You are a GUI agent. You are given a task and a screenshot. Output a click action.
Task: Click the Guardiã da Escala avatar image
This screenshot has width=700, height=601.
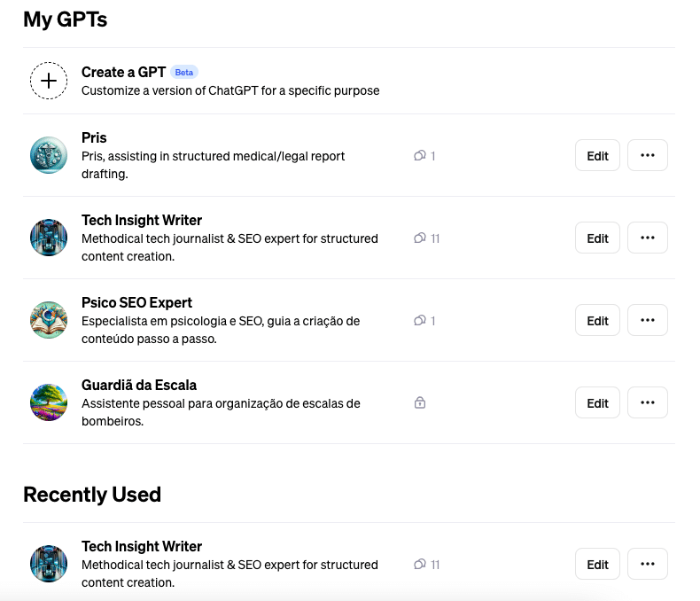[x=49, y=402]
